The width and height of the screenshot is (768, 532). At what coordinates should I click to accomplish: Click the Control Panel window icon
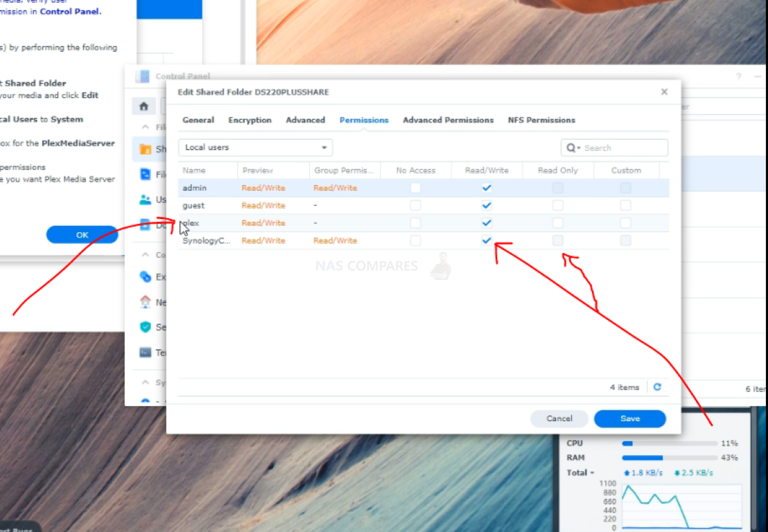tap(143, 76)
